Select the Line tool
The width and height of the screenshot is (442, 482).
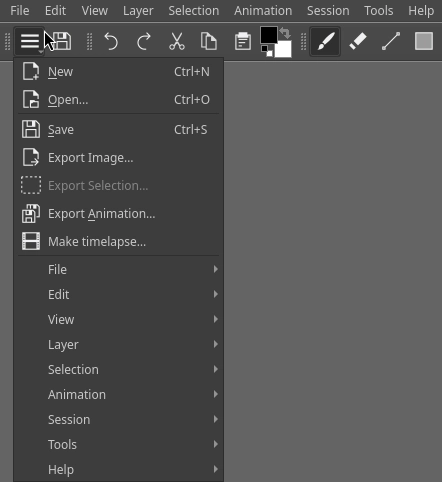click(391, 41)
